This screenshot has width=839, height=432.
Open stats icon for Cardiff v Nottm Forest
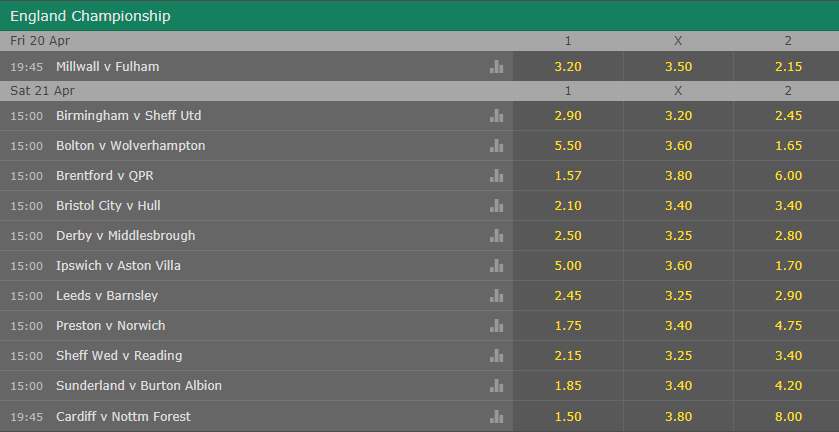tap(497, 416)
